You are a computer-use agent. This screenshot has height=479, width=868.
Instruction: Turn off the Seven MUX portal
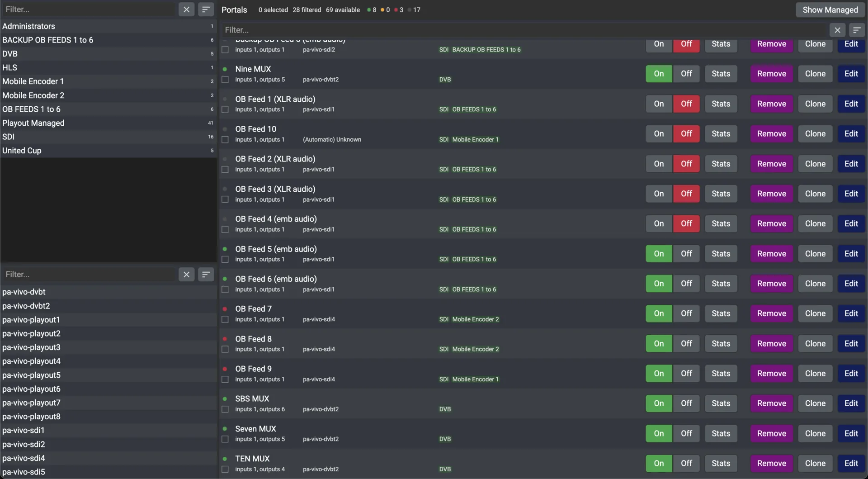tap(686, 434)
